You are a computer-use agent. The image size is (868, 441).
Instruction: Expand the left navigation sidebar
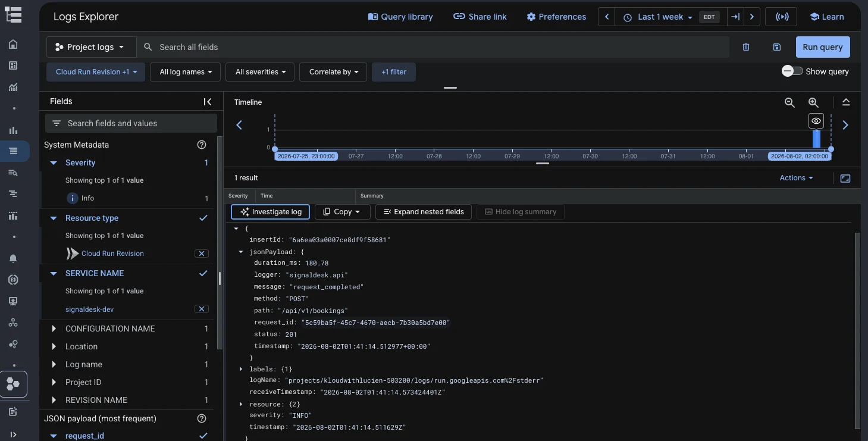pyautogui.click(x=13, y=434)
